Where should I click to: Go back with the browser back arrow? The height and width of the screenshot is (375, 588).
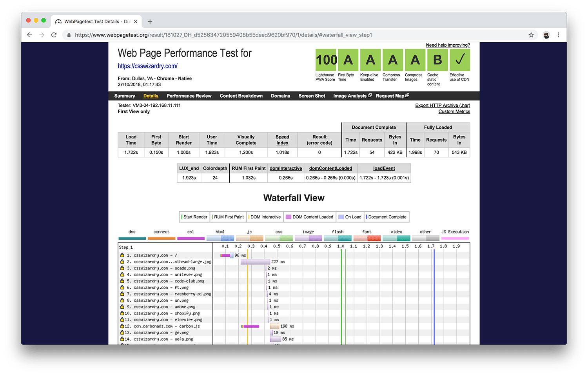tap(29, 35)
